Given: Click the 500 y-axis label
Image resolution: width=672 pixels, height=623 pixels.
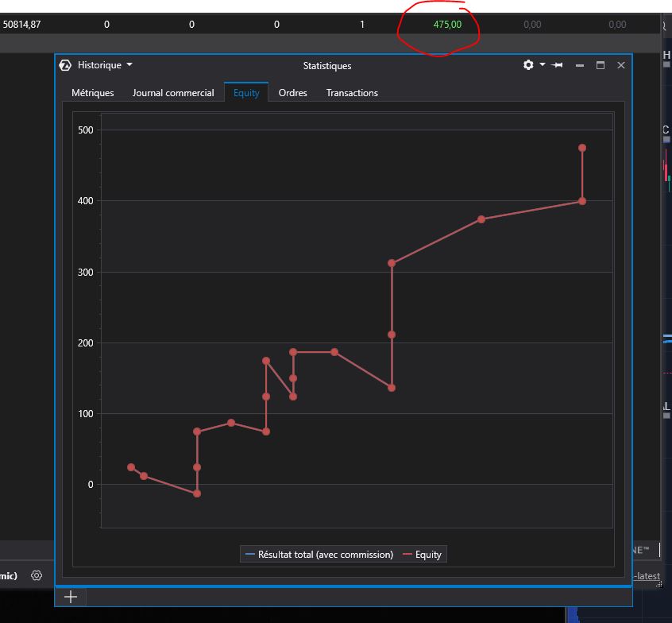Looking at the screenshot, I should pyautogui.click(x=85, y=130).
